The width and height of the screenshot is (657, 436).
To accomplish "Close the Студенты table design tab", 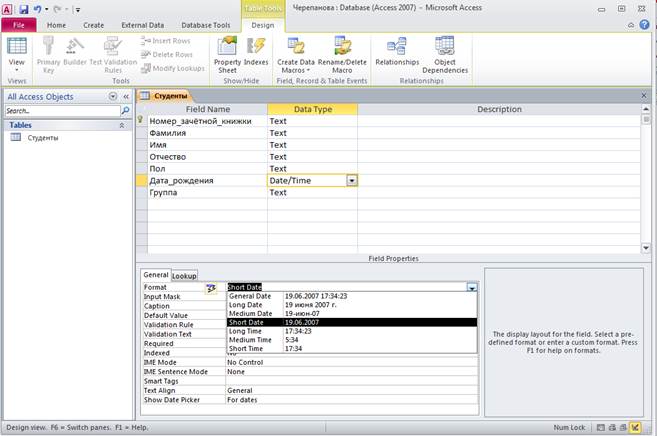I will (x=644, y=95).
